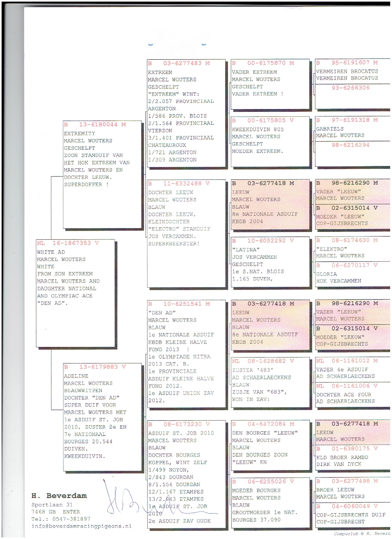
Task: Click the ZUSTER '683' box NL 08-1628682
Action: coord(270,382)
